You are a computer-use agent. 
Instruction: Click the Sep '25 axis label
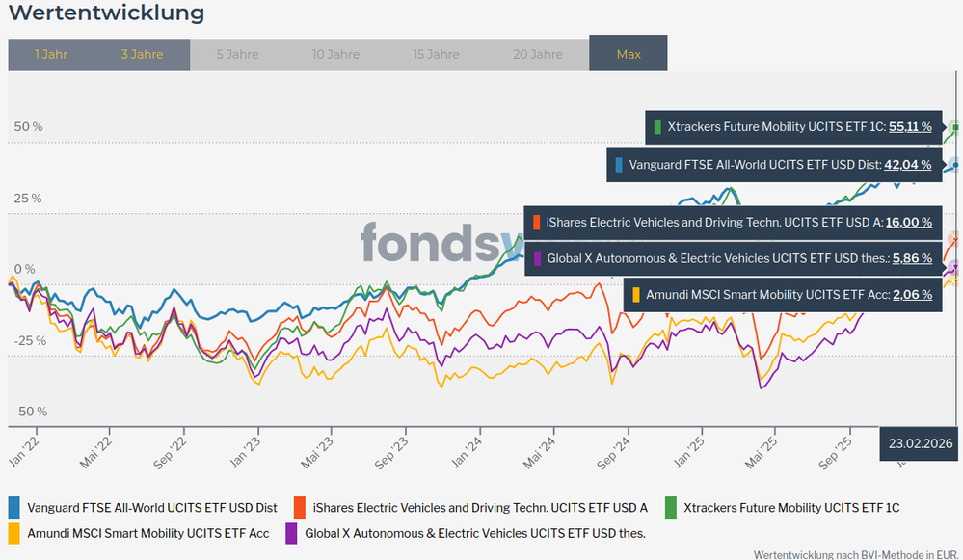[836, 453]
